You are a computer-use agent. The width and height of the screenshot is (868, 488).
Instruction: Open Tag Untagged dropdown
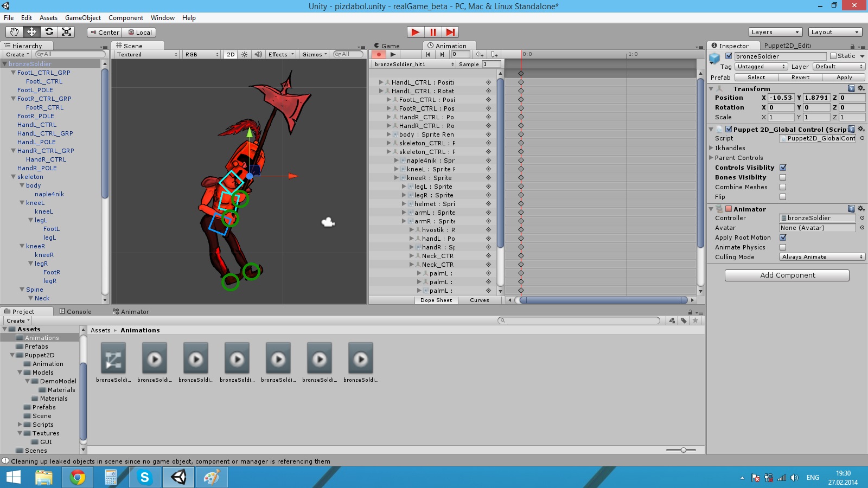(x=761, y=67)
